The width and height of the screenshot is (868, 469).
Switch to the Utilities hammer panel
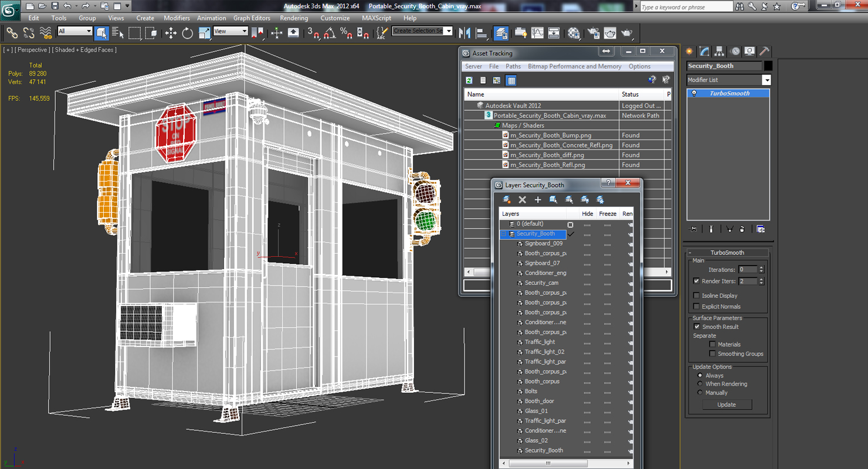(765, 52)
